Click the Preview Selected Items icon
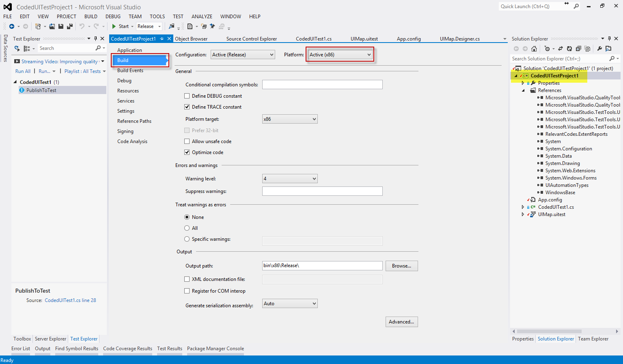The width and height of the screenshot is (623, 364). pos(608,49)
